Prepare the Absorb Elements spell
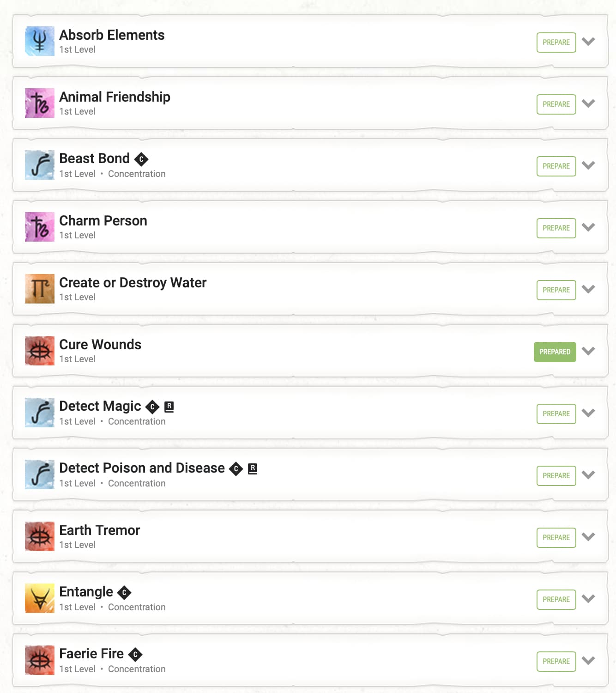Viewport: 616px width, 693px height. 556,43
